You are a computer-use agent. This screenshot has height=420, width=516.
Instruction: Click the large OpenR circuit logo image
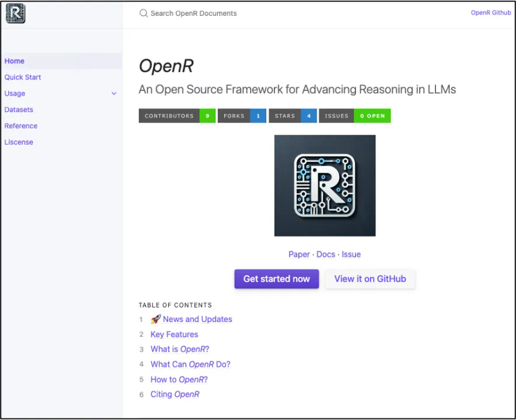[325, 185]
